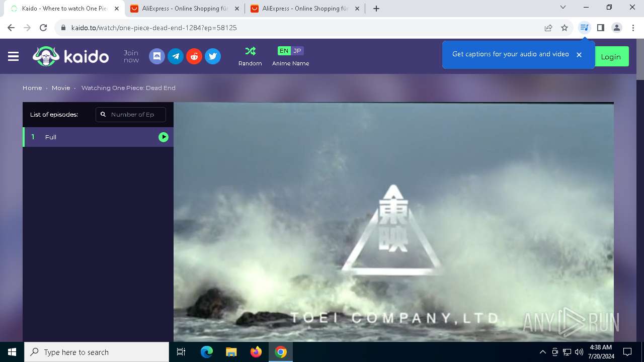Image resolution: width=644 pixels, height=362 pixels.
Task: Show hidden system tray icons
Action: [542, 352]
